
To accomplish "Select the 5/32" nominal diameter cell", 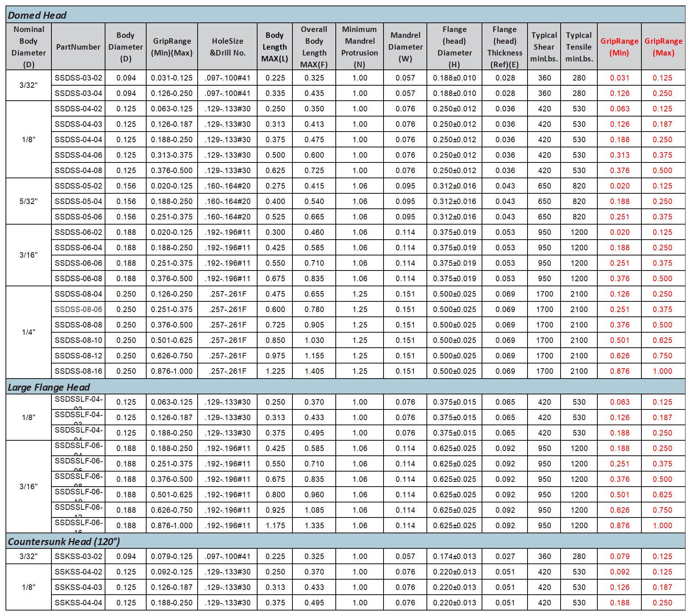I will (x=29, y=201).
